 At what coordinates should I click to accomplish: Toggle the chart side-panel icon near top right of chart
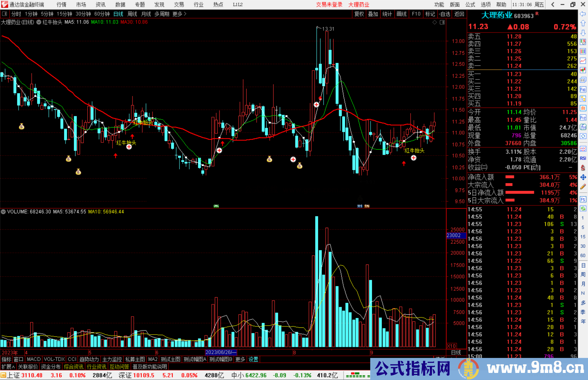point(442,22)
